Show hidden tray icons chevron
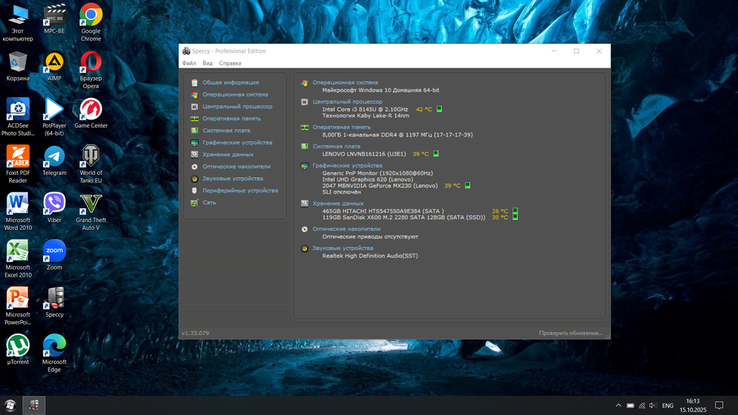Screen dimensions: 738x415 coord(618,406)
